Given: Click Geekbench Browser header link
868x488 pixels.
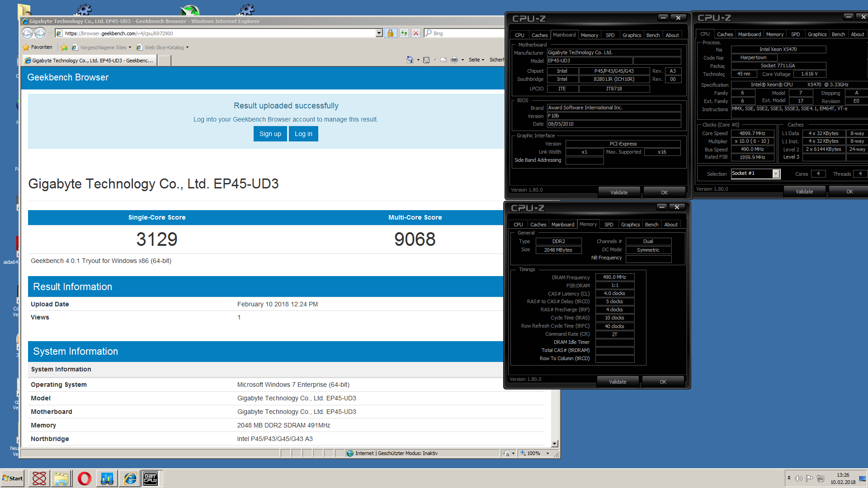Looking at the screenshot, I should pyautogui.click(x=68, y=77).
